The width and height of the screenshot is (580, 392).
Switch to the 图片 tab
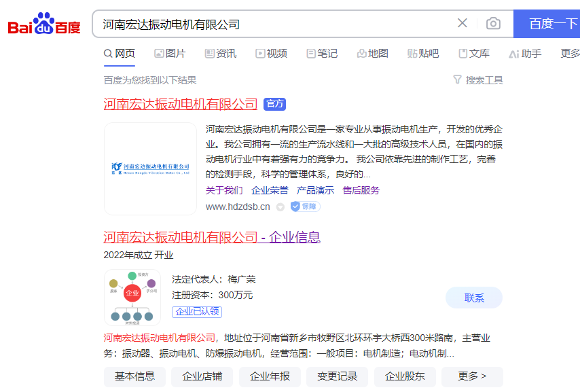coord(170,54)
